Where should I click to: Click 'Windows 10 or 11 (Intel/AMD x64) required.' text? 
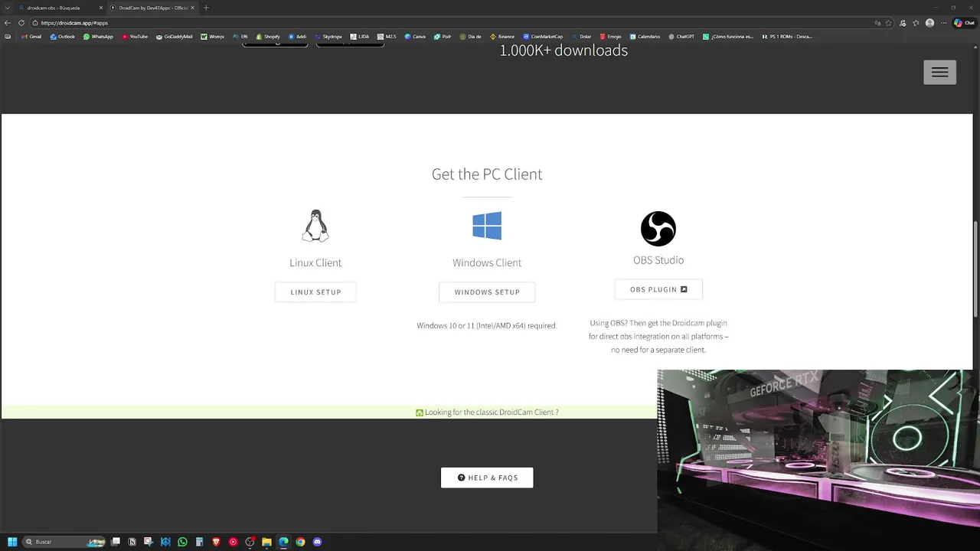(x=487, y=325)
